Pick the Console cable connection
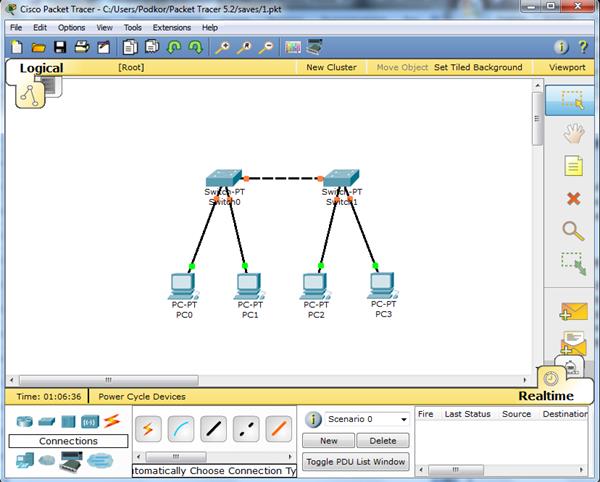This screenshot has width=600, height=482. (x=181, y=429)
